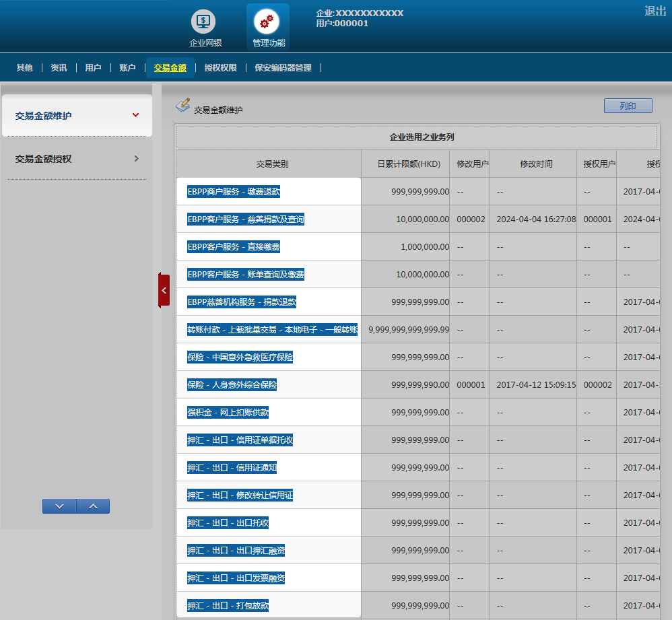The height and width of the screenshot is (620, 672).
Task: Go to the 账户 menu tab
Action: coord(127,68)
